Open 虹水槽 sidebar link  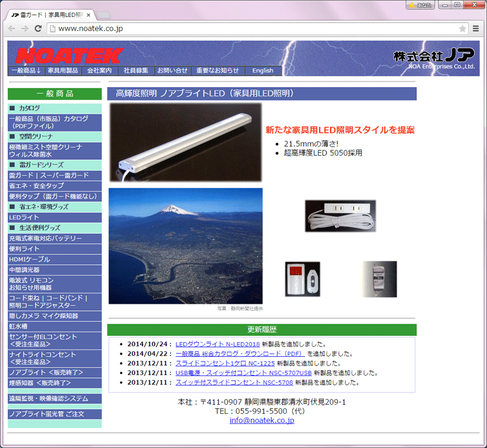pyautogui.click(x=55, y=326)
